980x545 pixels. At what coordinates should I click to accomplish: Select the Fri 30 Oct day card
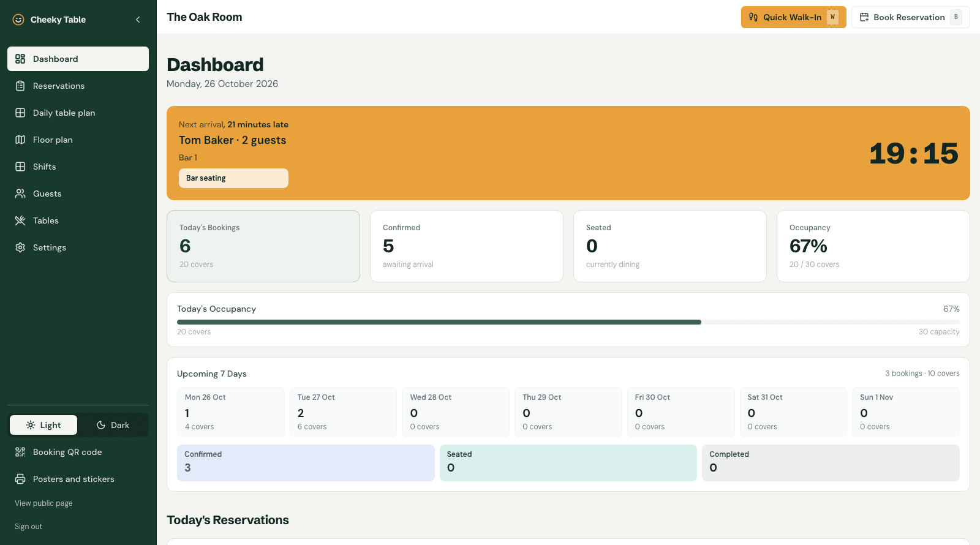coord(681,412)
